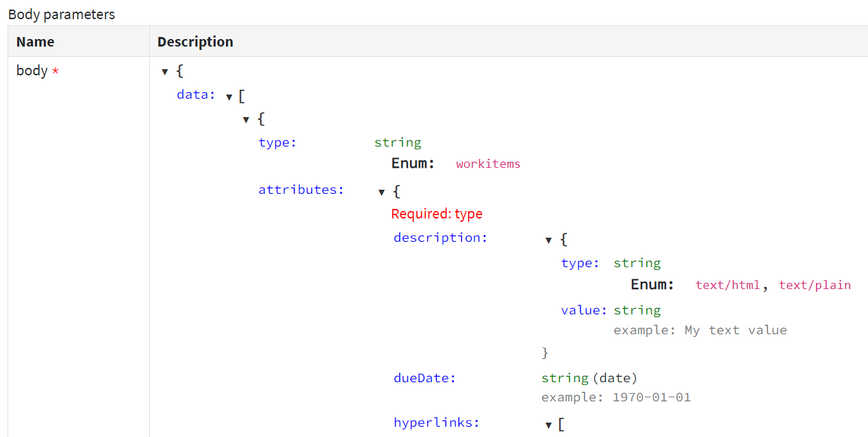Collapse the hyperlinks array disclosure triangle
The image size is (868, 437).
click(x=548, y=425)
